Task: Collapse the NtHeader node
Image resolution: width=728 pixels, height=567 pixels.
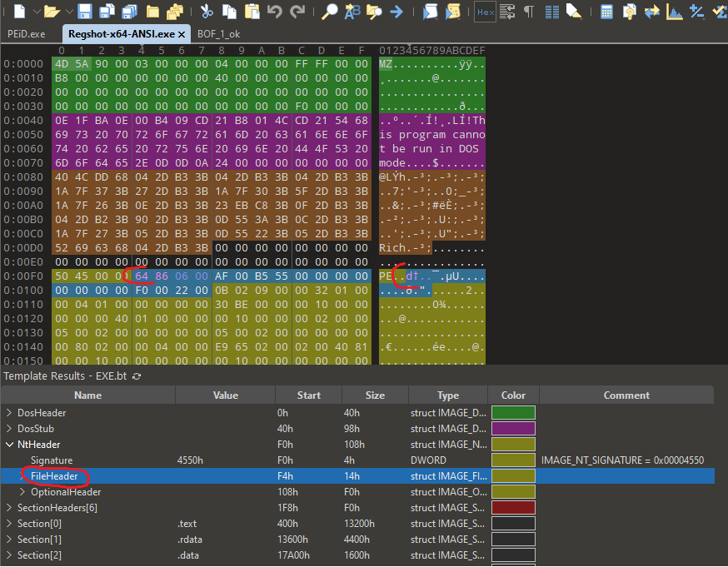Action: click(9, 445)
